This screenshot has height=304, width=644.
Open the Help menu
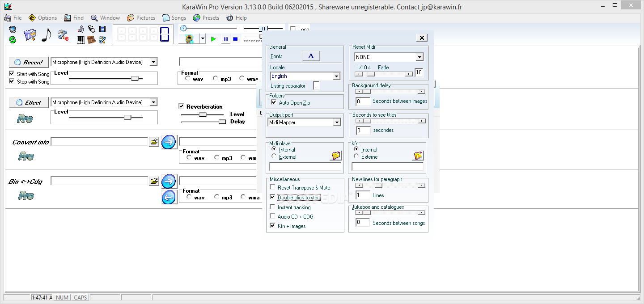[237, 18]
